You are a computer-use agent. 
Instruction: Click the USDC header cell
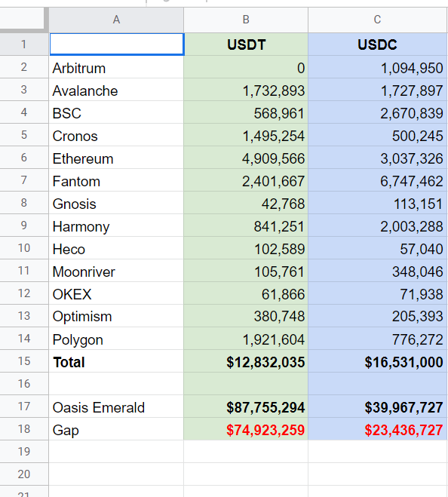378,44
